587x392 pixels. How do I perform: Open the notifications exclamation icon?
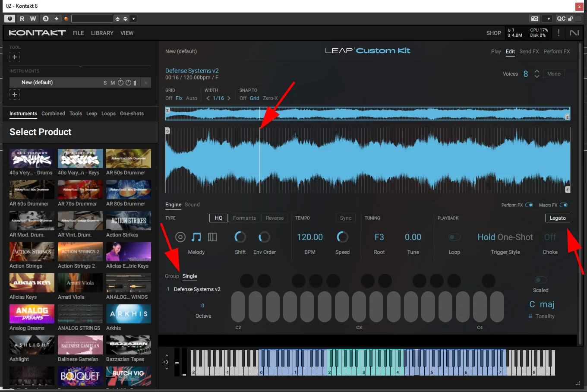pyautogui.click(x=559, y=33)
